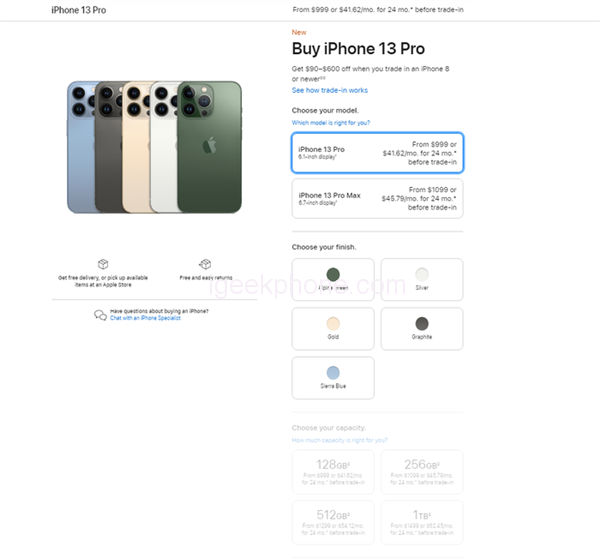Choose the 512GB capacity option

point(333,520)
